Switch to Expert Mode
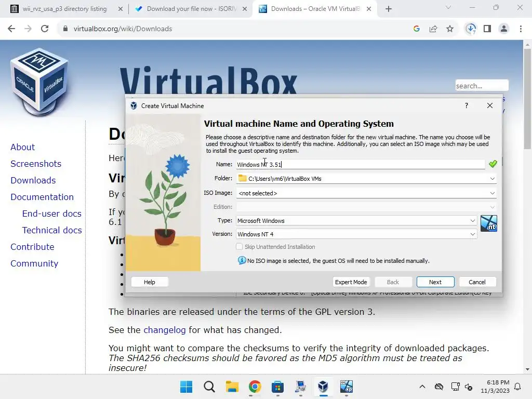 351,282
